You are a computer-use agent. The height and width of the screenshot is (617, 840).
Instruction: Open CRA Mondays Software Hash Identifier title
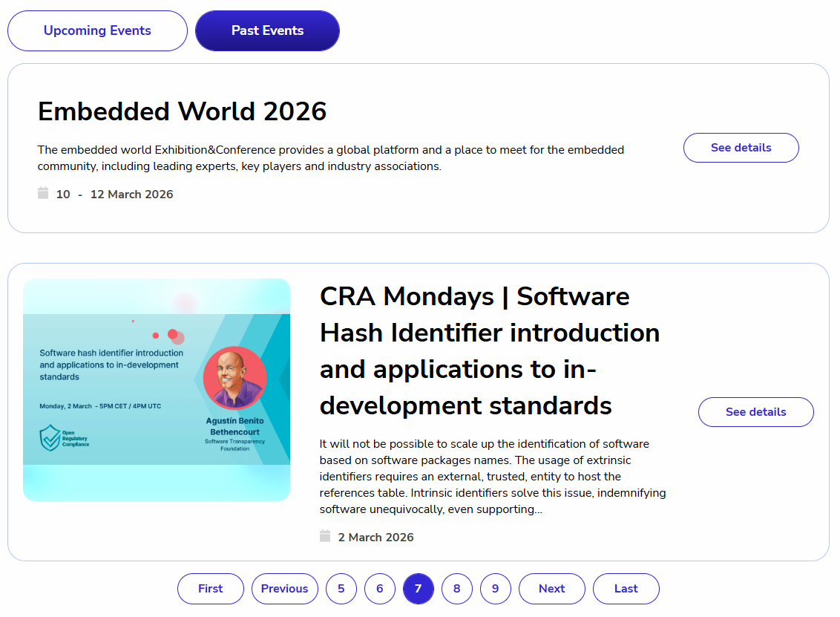pos(490,351)
